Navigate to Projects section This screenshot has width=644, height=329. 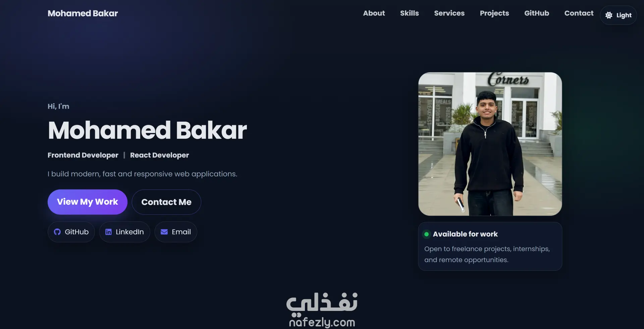click(x=494, y=13)
